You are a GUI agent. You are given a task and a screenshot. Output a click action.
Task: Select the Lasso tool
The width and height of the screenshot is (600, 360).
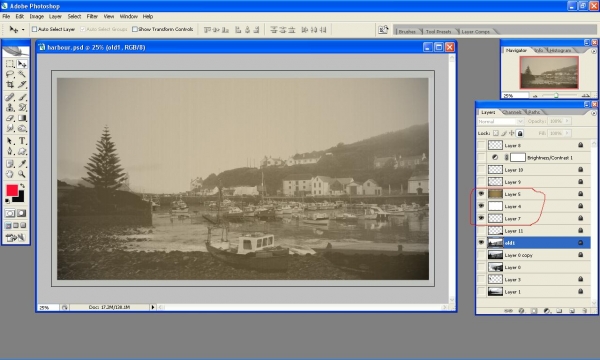click(10, 74)
